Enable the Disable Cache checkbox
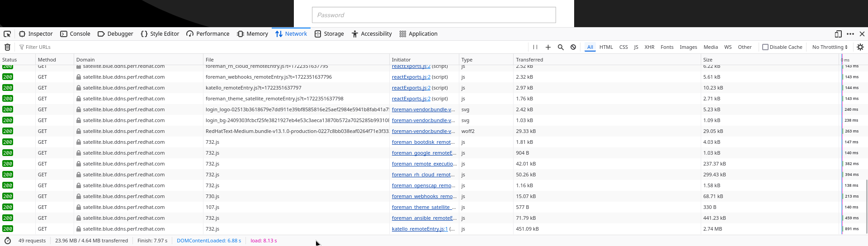Viewport: 868px width, 246px height. [765, 47]
